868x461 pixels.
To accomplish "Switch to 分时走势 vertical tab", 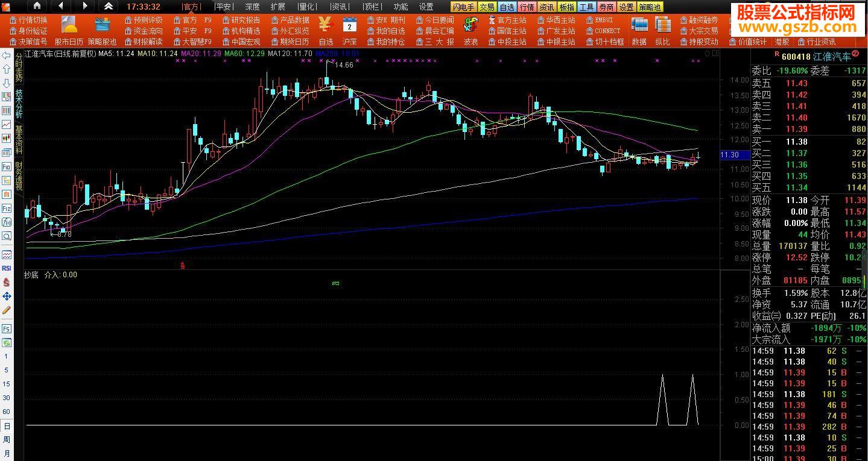I will [19, 67].
